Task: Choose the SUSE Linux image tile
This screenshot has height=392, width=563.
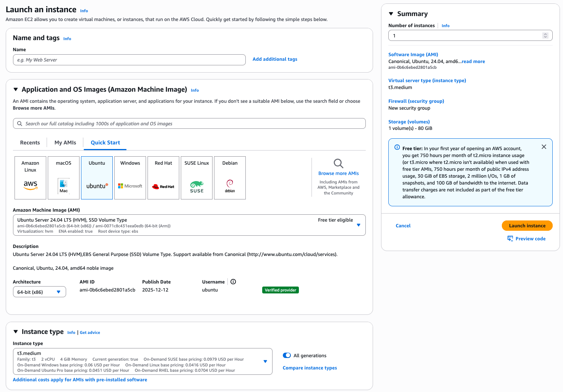Action: click(196, 178)
